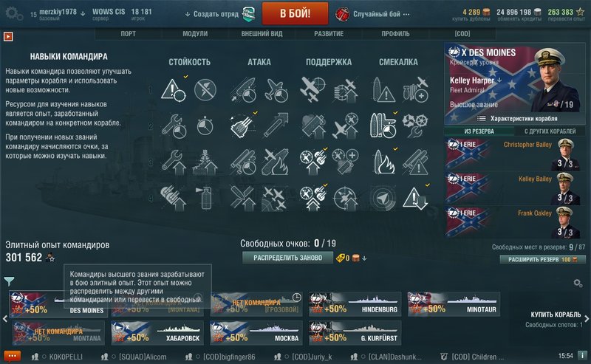The height and width of the screenshot is (364, 591).
Task: Click the ship carousel filter funnel icon
Action: (10, 281)
